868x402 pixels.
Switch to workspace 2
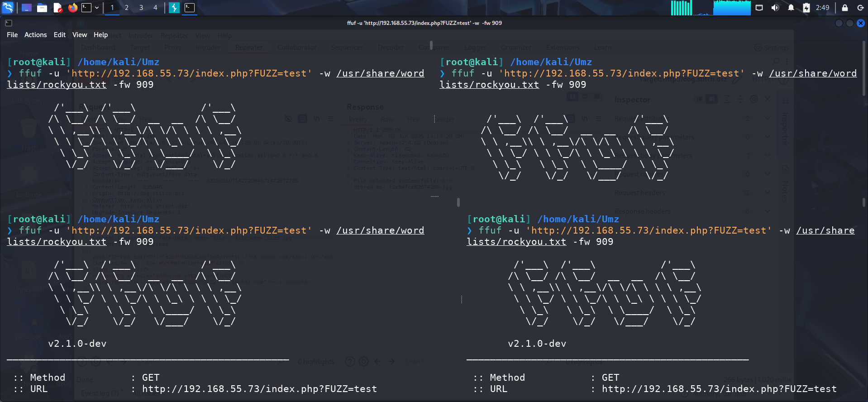127,8
